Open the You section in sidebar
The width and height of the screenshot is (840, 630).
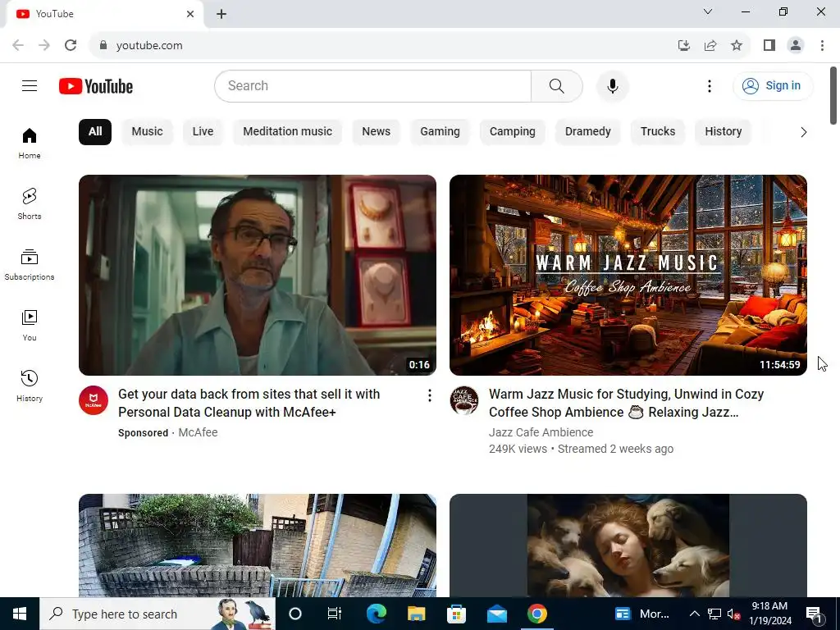click(30, 325)
